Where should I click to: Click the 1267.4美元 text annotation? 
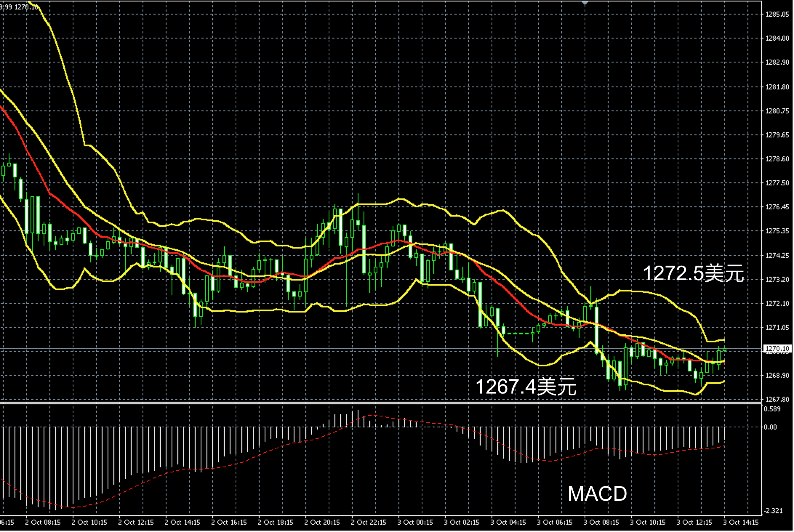pos(526,386)
